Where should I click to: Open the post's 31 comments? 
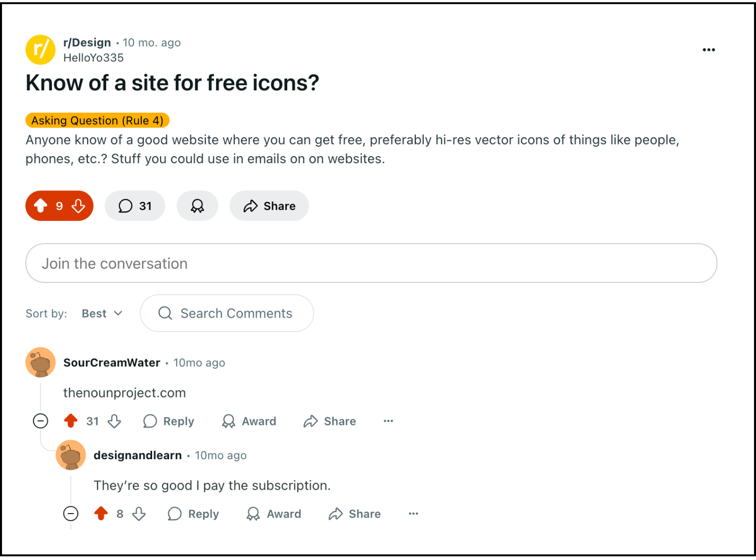[x=135, y=206]
